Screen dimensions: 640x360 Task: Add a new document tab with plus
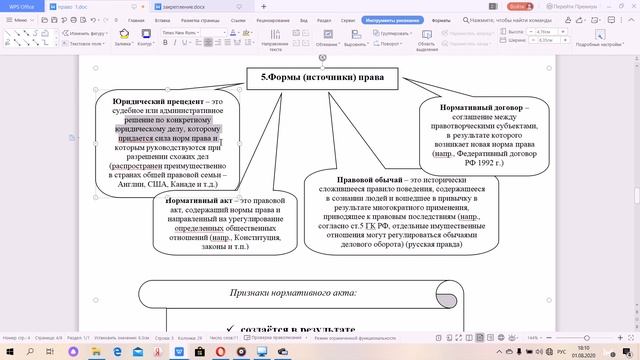click(x=264, y=7)
